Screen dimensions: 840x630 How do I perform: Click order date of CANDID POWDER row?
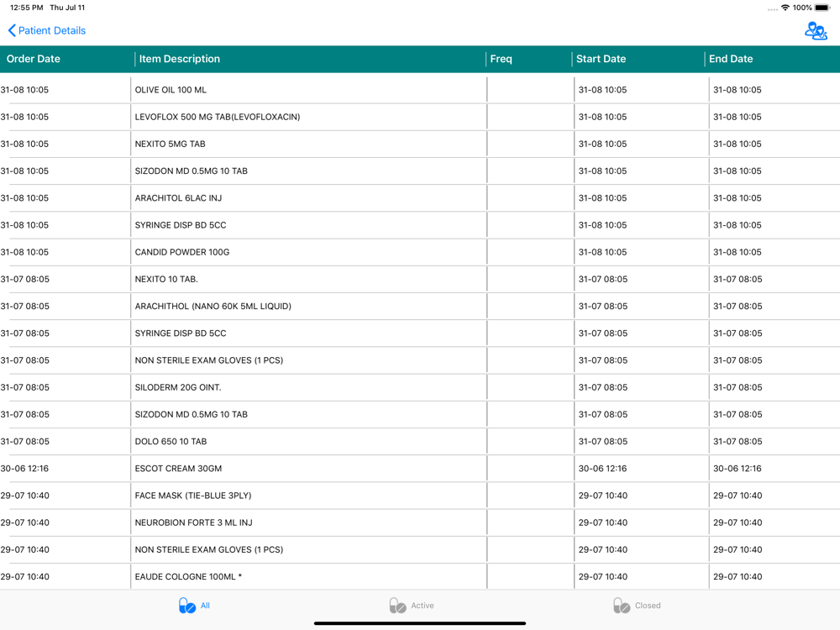[24, 252]
